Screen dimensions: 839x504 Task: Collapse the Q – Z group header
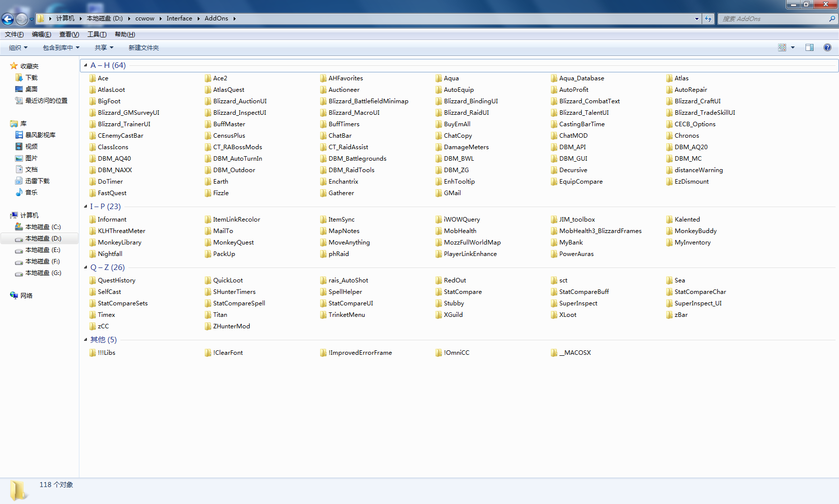[x=85, y=267]
